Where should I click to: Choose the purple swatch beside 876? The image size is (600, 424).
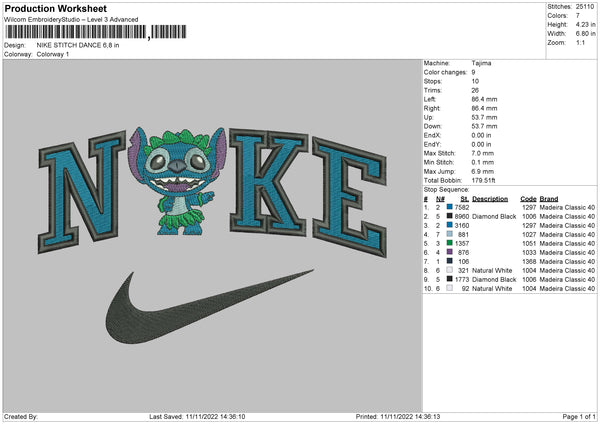pyautogui.click(x=450, y=252)
